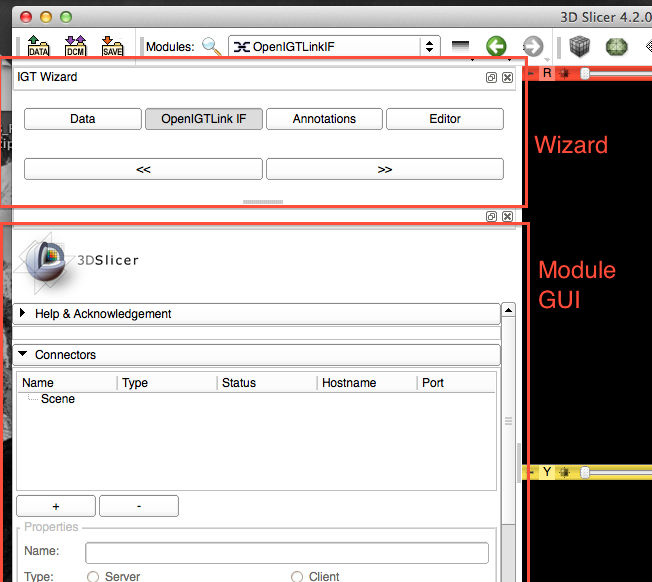652x582 pixels.
Task: Select the Server type radio button
Action: click(x=93, y=577)
